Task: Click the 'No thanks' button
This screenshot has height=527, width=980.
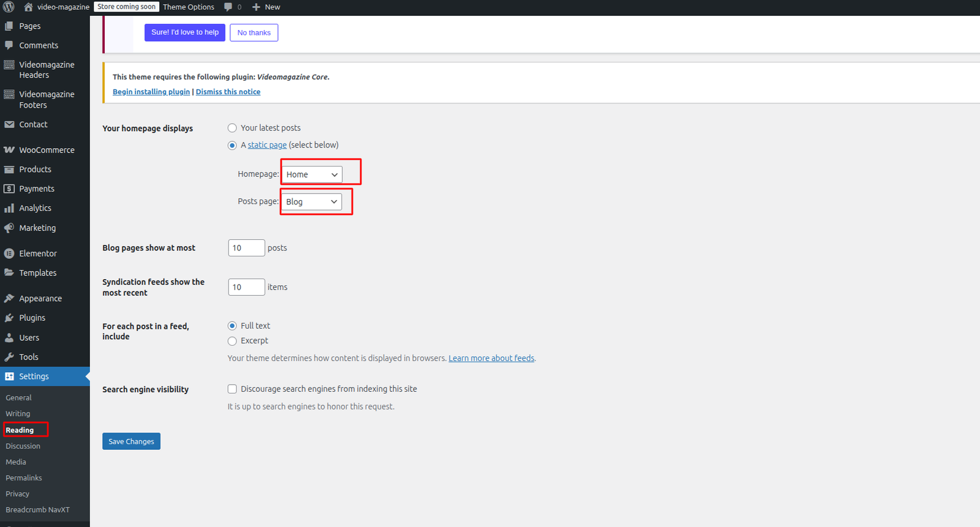Action: pyautogui.click(x=254, y=32)
